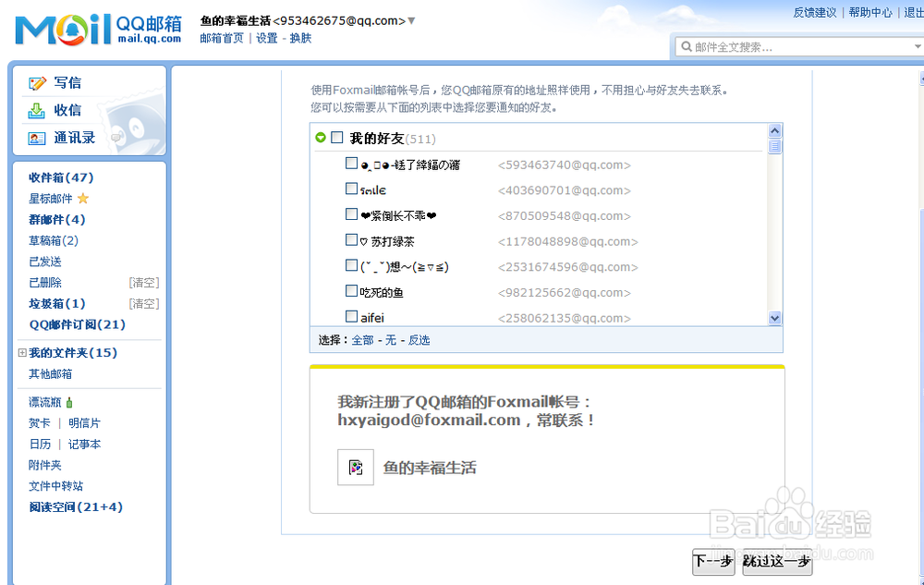The image size is (924, 585).
Task: Open the 换肤 skin link
Action: click(x=300, y=38)
